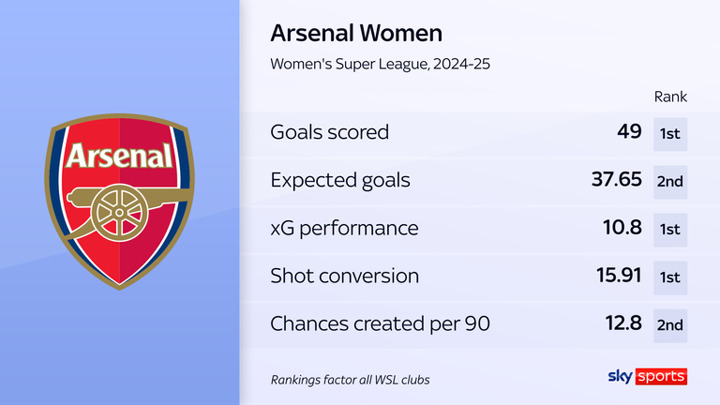Click the gold cannon on the crest

coord(118,208)
